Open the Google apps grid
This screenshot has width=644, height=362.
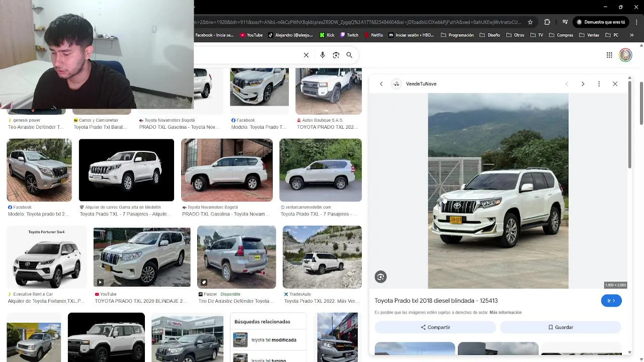(609, 55)
